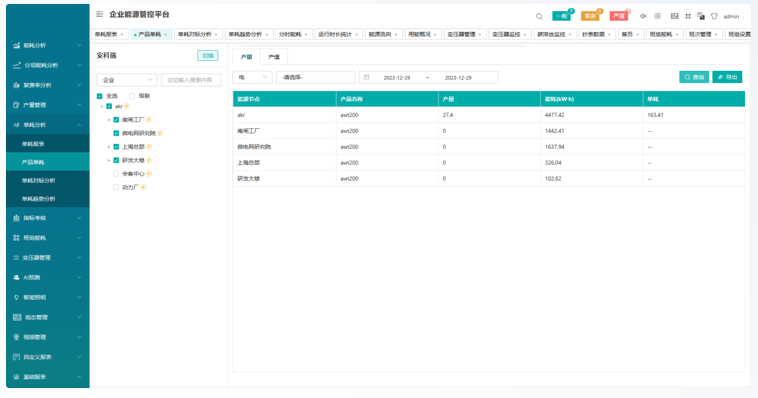The image size is (758, 398).
Task: Open the picture/big-screen icon in header
Action: 674,16
